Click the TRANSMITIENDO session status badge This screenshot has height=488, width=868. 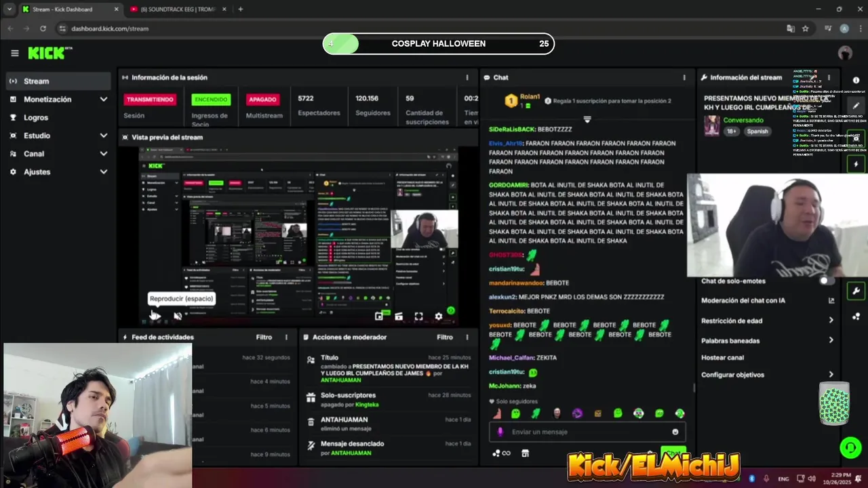pos(150,99)
